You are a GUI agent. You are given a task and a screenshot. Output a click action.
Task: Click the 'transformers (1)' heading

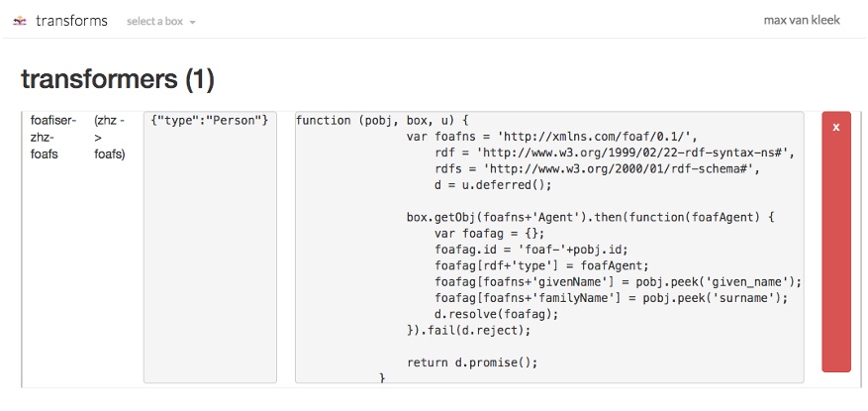coord(117,78)
